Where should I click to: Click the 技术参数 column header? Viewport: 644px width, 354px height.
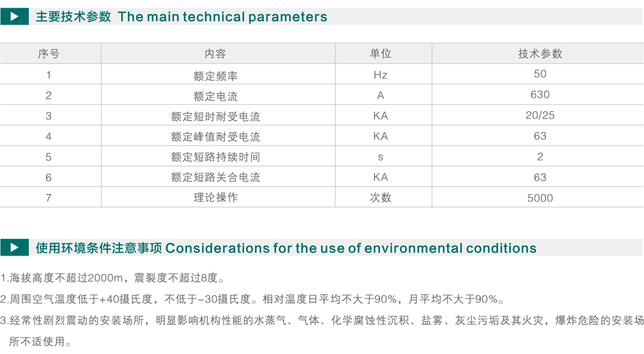(x=540, y=54)
